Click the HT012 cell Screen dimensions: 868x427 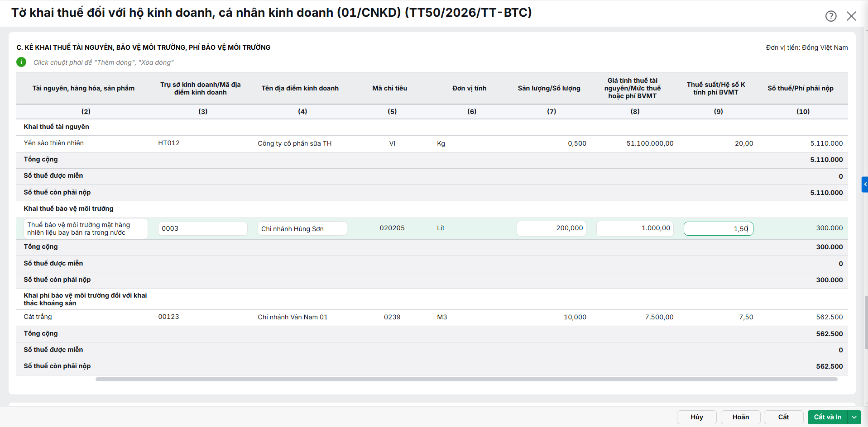pos(169,143)
